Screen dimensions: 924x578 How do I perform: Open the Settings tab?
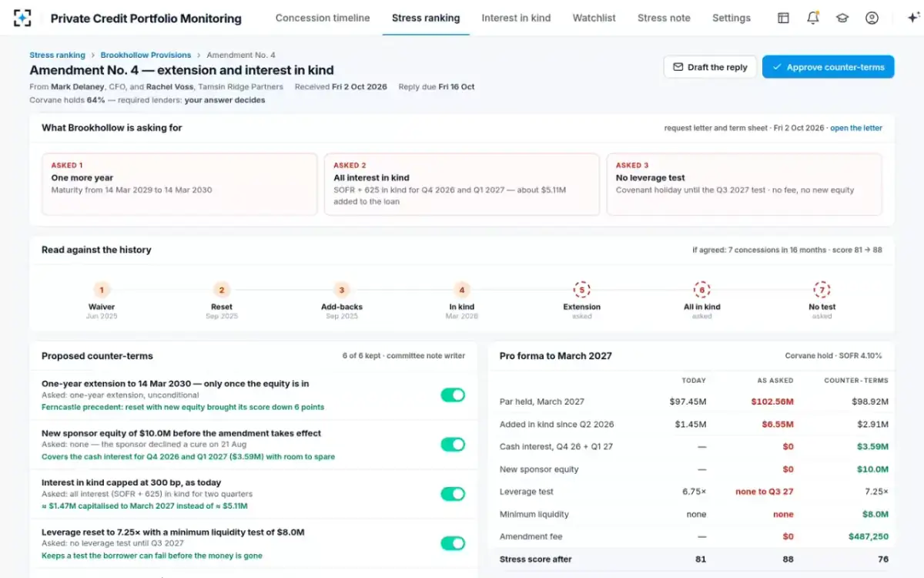point(731,18)
